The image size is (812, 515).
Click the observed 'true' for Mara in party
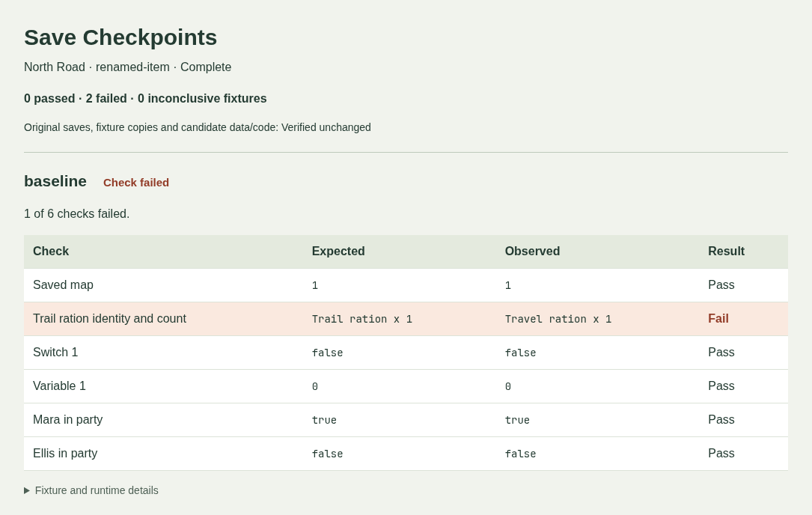pos(517,420)
